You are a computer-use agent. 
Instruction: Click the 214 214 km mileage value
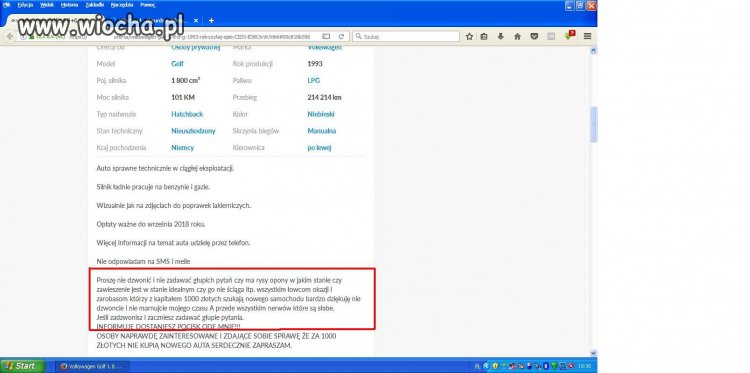tap(324, 98)
